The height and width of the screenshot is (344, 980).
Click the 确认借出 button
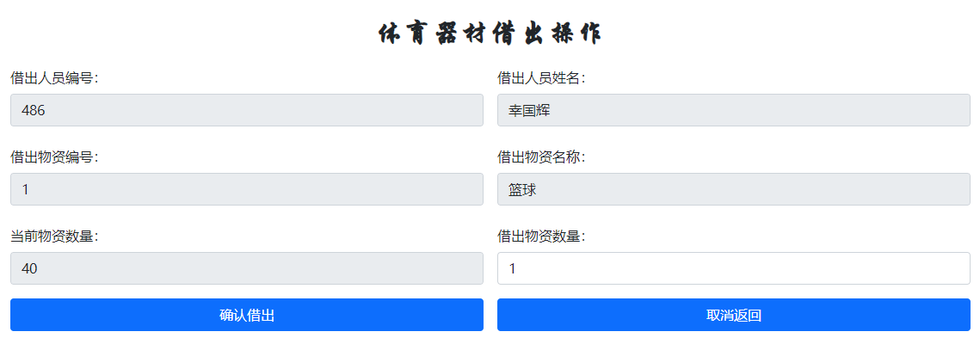247,315
